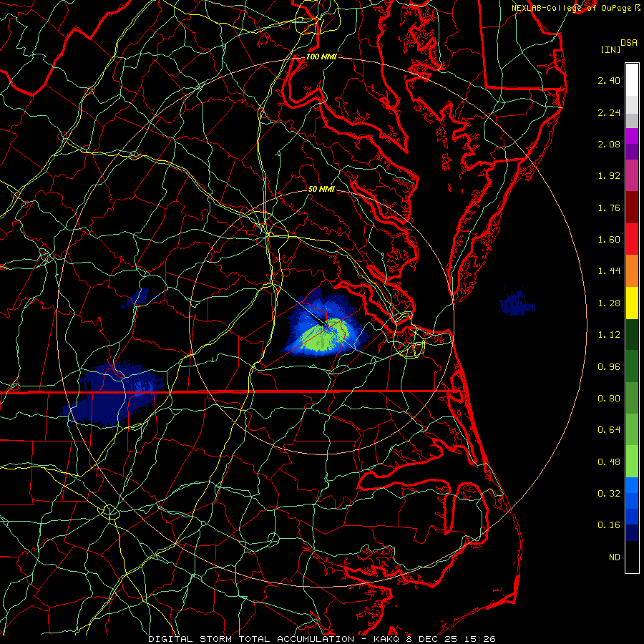This screenshot has width=644, height=644.
Task: Click the '0.80' legend value
Action: [609, 399]
